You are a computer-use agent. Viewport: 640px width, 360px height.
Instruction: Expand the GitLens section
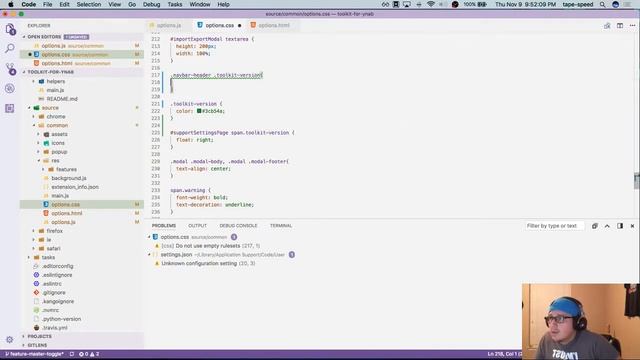[x=37, y=345]
